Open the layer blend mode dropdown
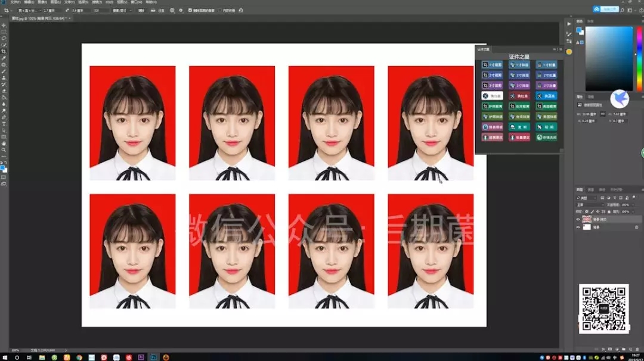 coord(590,205)
